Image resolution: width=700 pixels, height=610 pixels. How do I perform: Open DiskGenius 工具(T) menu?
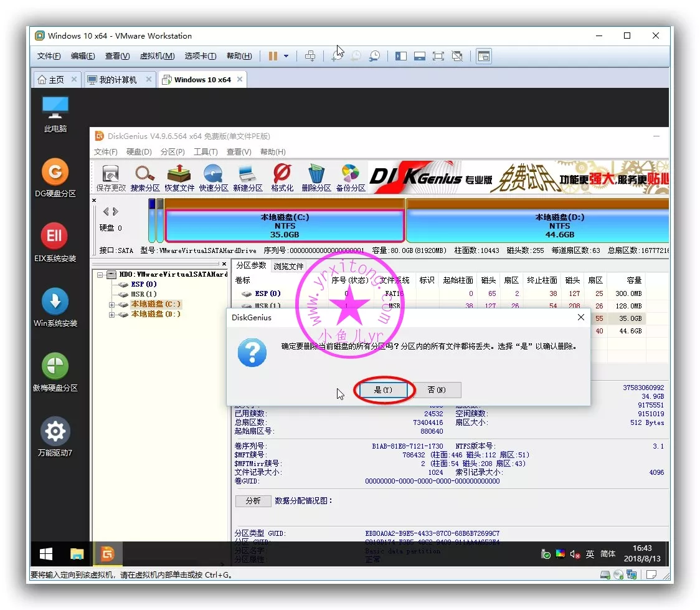(x=206, y=152)
